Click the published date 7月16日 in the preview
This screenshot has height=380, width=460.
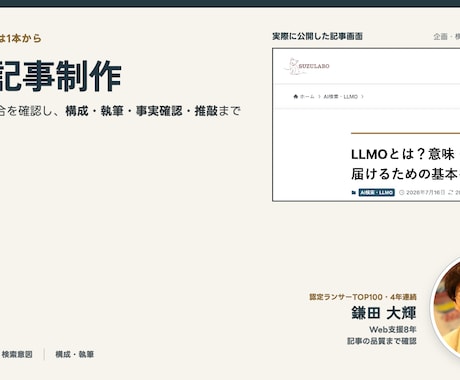point(425,193)
